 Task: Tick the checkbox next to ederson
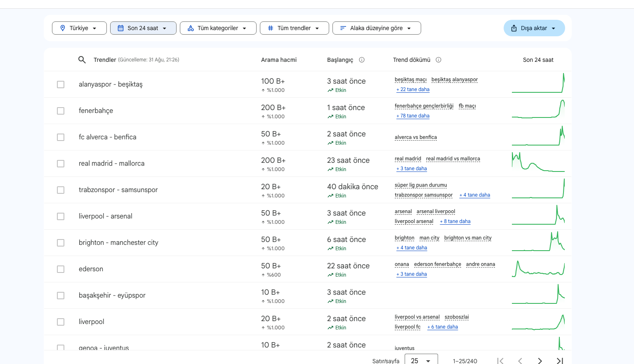point(61,269)
